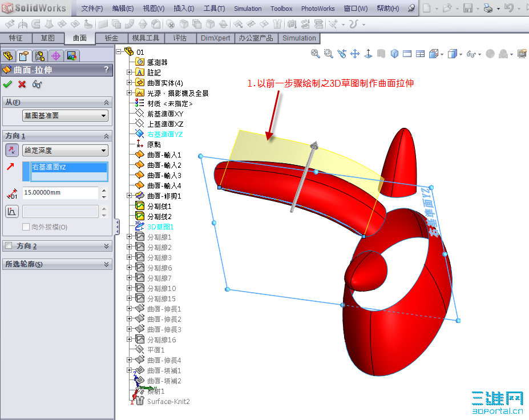Click the Save icon in title toolbar
The height and width of the screenshot is (420, 529).
pyautogui.click(x=467, y=8)
